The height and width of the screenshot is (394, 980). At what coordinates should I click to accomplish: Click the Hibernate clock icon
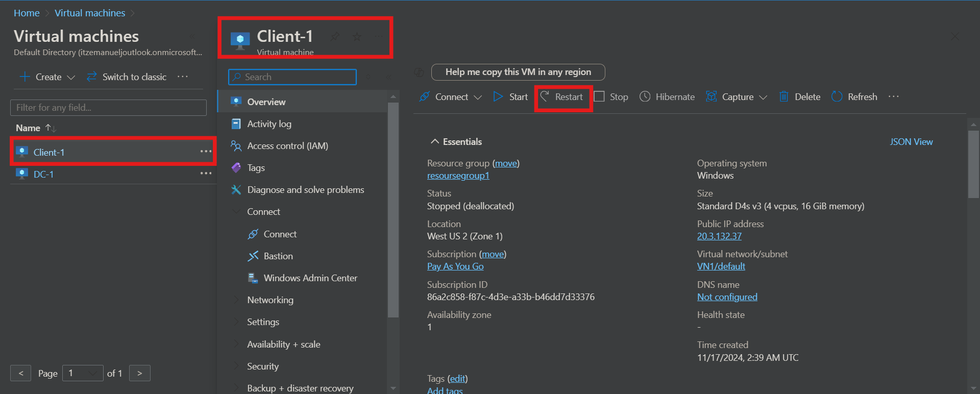pyautogui.click(x=645, y=96)
